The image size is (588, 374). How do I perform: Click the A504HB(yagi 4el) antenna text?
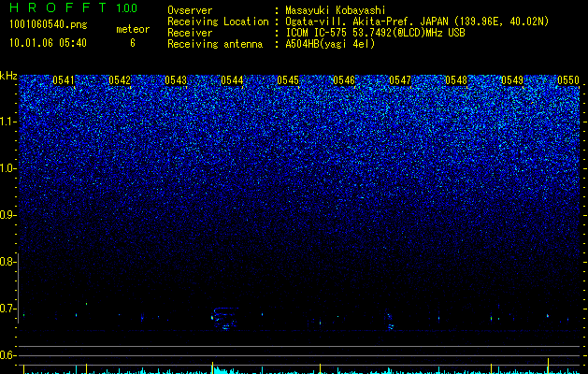(x=330, y=44)
